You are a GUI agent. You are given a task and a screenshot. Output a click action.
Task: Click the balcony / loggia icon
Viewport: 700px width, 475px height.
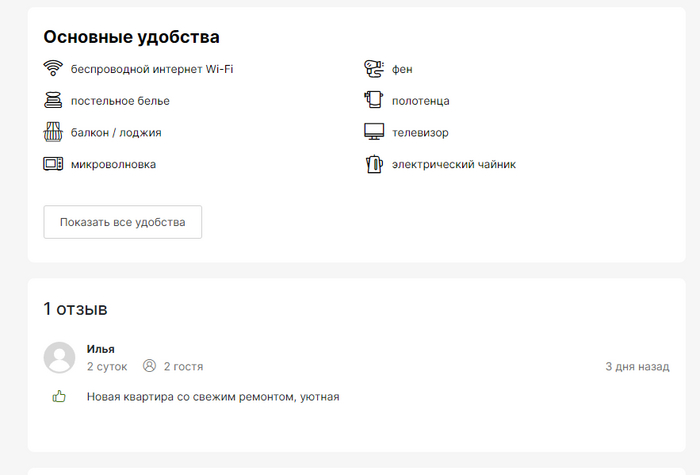coord(53,132)
